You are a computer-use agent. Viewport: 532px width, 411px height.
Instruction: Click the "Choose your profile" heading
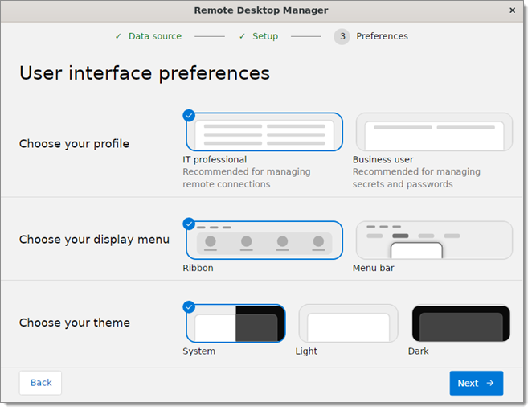tap(74, 144)
